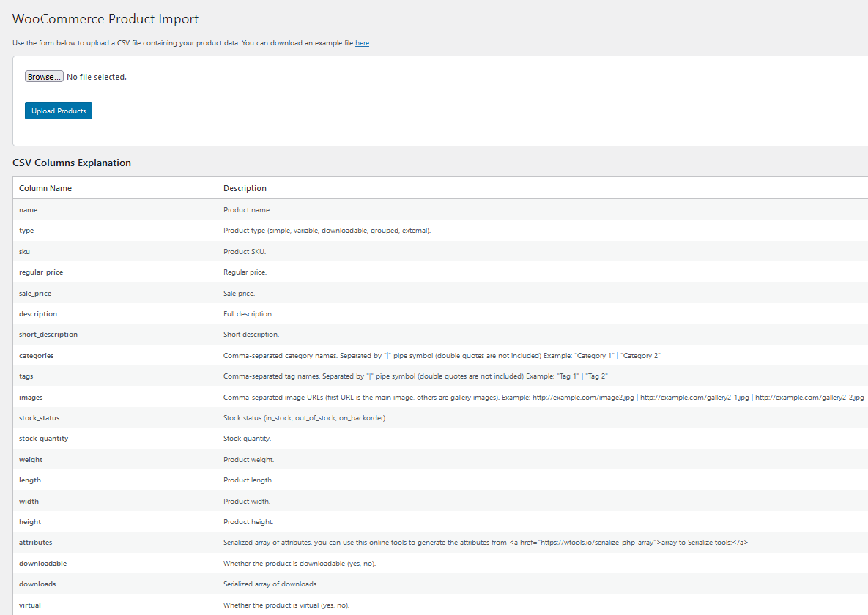Select the 'downloadable' column cell
The width and height of the screenshot is (868, 615).
[42, 564]
